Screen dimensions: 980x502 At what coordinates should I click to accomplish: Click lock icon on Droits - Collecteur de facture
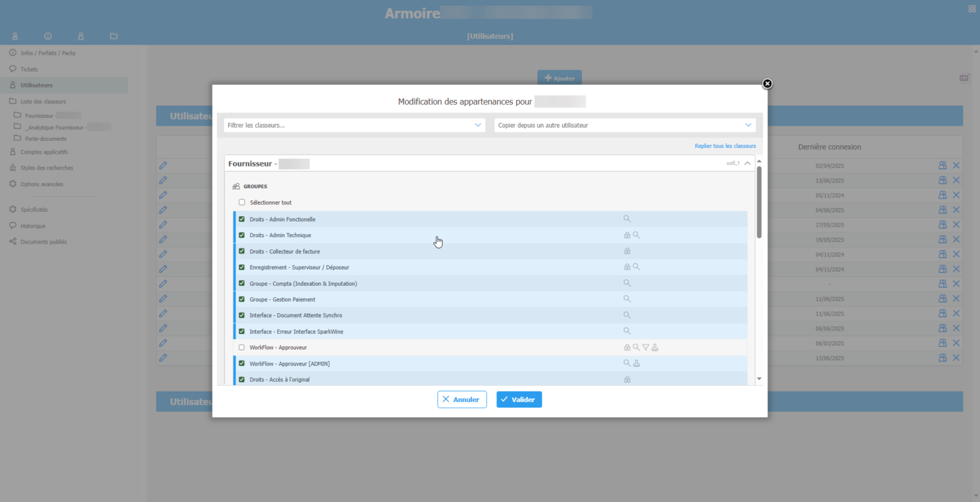[627, 251]
